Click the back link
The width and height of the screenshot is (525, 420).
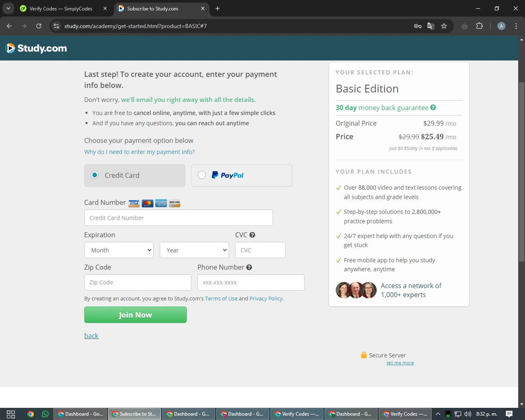[x=91, y=336]
